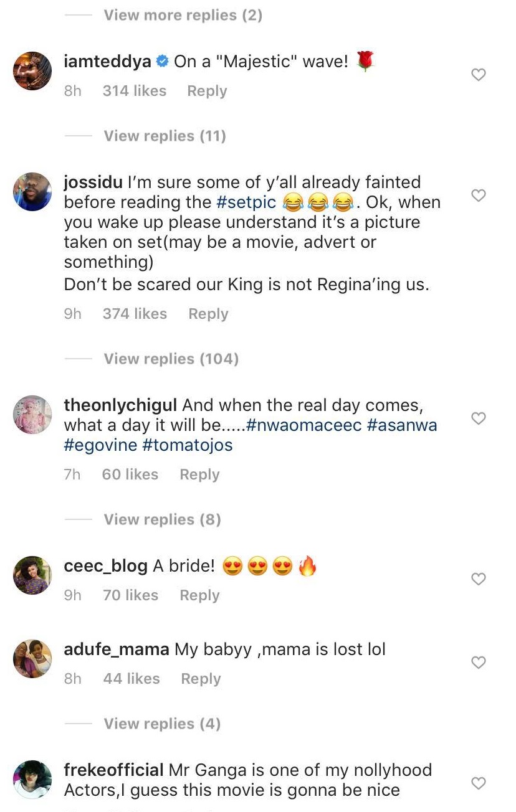The height and width of the screenshot is (812, 516).
Task: Expand View replies (104) under jossidu
Action: click(171, 359)
